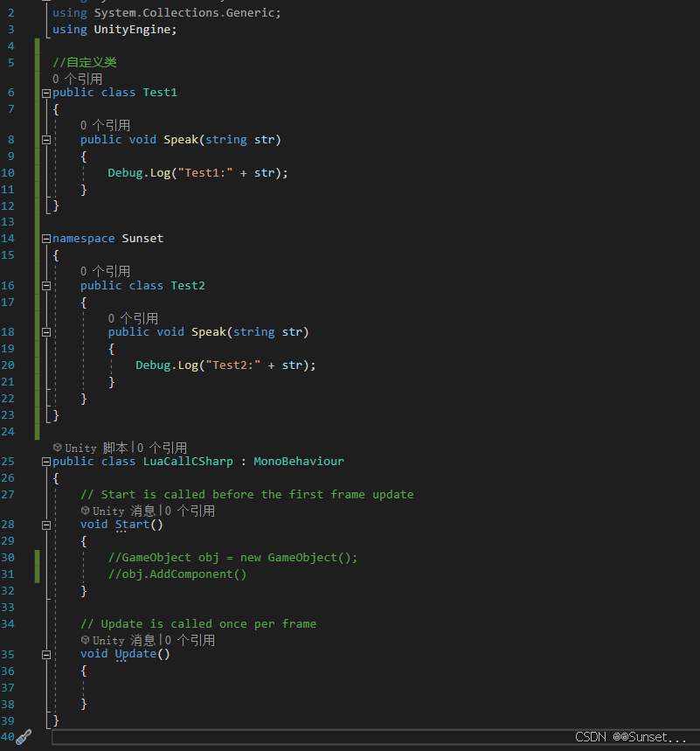Screen dimensions: 700x751
Task: Click the Unity icon above void Start
Action: [86, 511]
